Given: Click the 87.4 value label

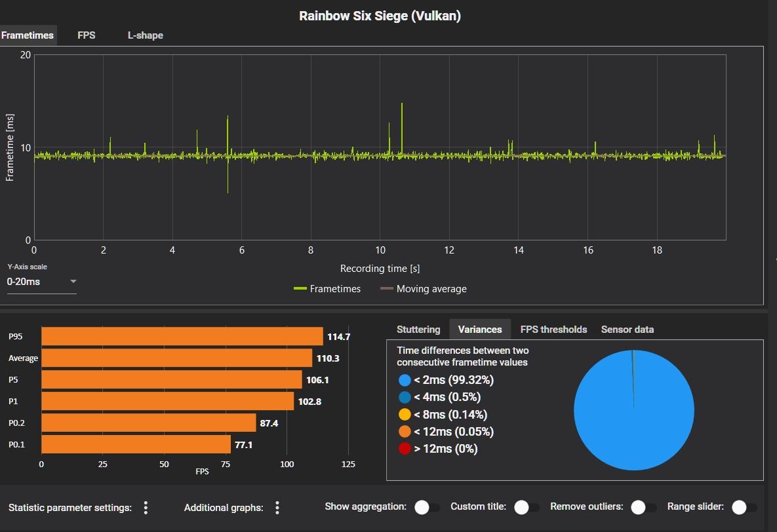Looking at the screenshot, I should pos(269,423).
